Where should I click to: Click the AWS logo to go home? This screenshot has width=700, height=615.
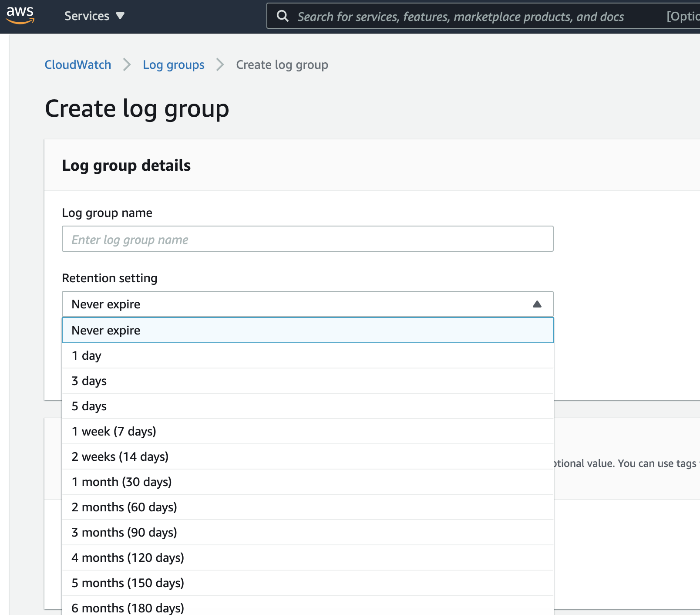(20, 15)
